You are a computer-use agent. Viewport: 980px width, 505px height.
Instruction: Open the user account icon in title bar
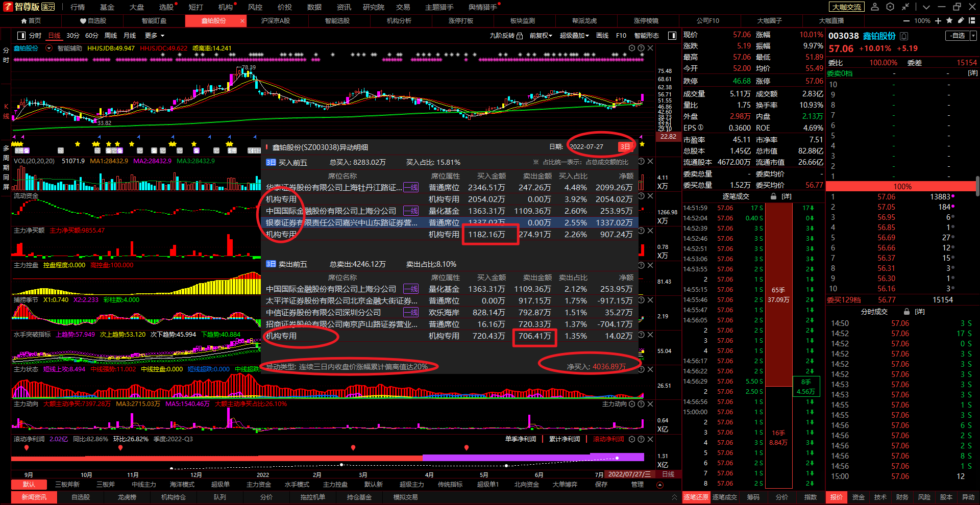[875, 7]
